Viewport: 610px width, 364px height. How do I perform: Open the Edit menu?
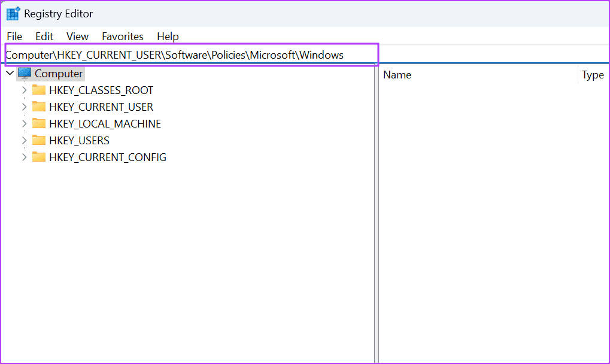(x=44, y=37)
